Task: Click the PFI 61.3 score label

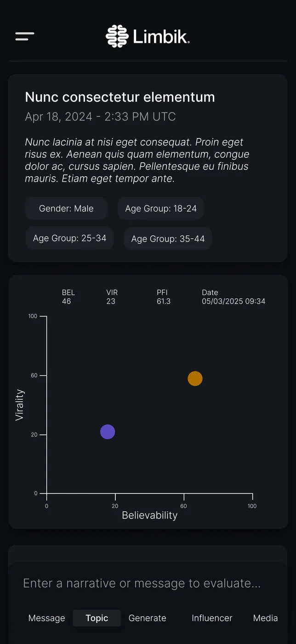Action: coord(164,297)
